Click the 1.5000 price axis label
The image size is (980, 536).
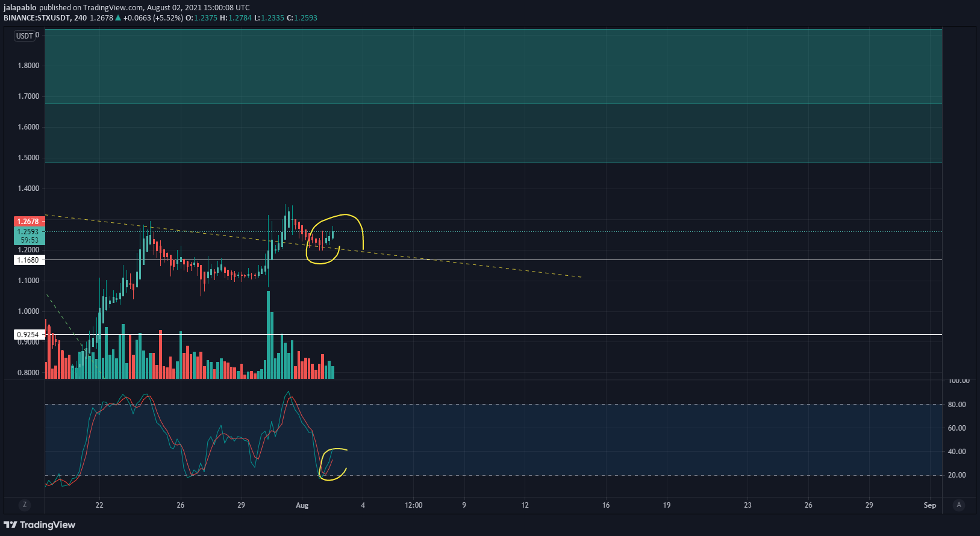pyautogui.click(x=28, y=158)
